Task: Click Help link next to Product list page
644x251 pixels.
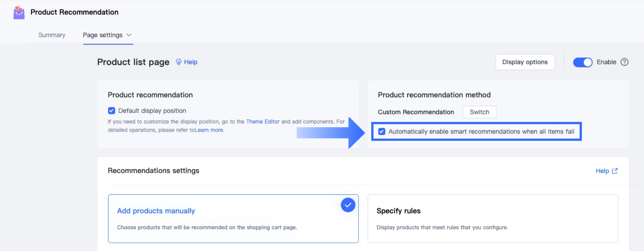Action: coord(191,62)
